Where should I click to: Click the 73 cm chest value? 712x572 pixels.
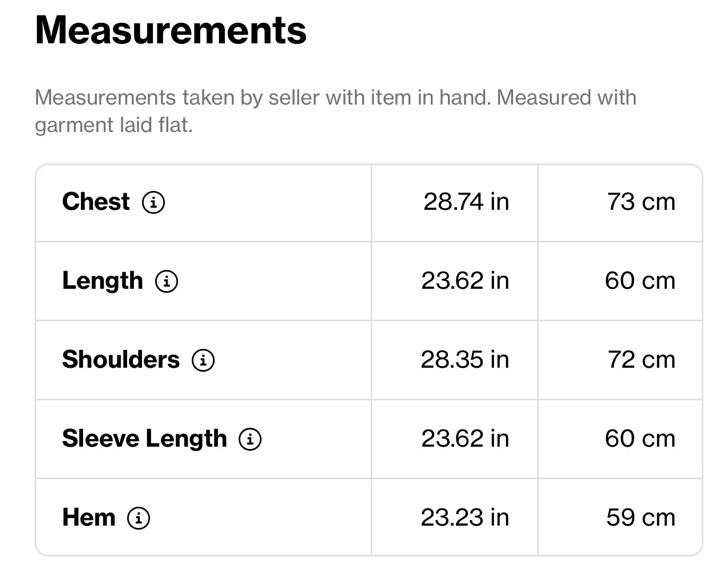coord(641,202)
